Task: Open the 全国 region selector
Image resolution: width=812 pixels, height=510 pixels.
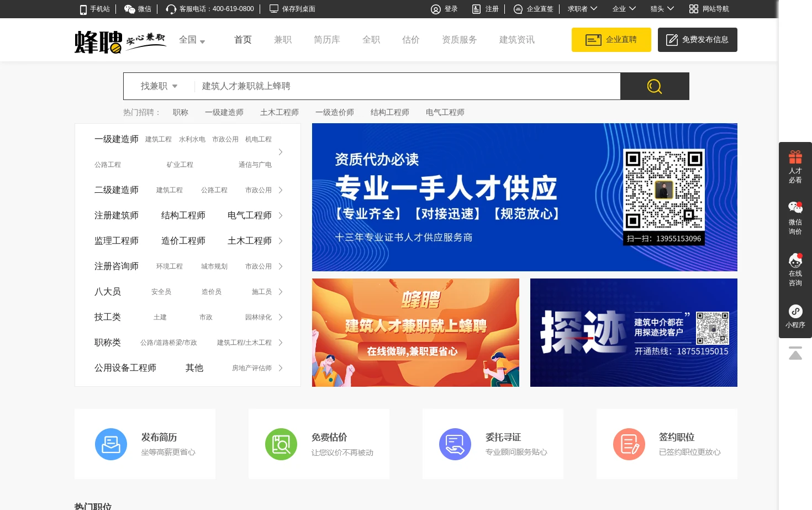Action: point(192,40)
